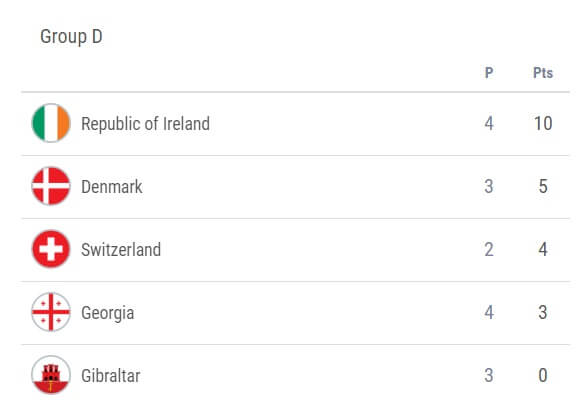Click Georgia's 3 points value
Viewport: 580px width, 411px height.
(543, 312)
